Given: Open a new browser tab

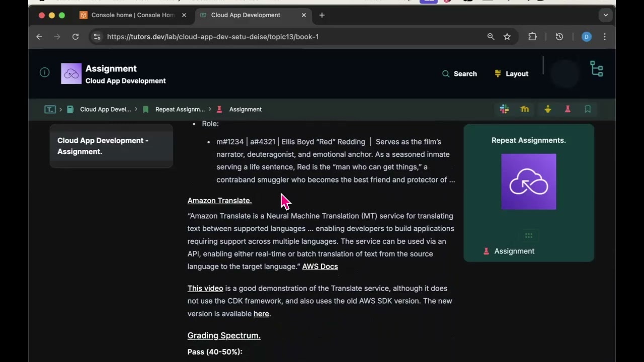Looking at the screenshot, I should [322, 15].
